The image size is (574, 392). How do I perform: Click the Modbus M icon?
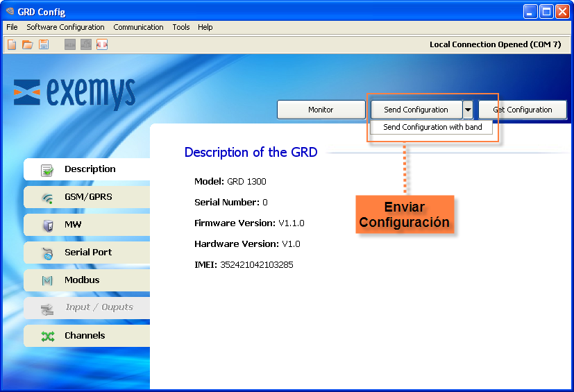(47, 281)
